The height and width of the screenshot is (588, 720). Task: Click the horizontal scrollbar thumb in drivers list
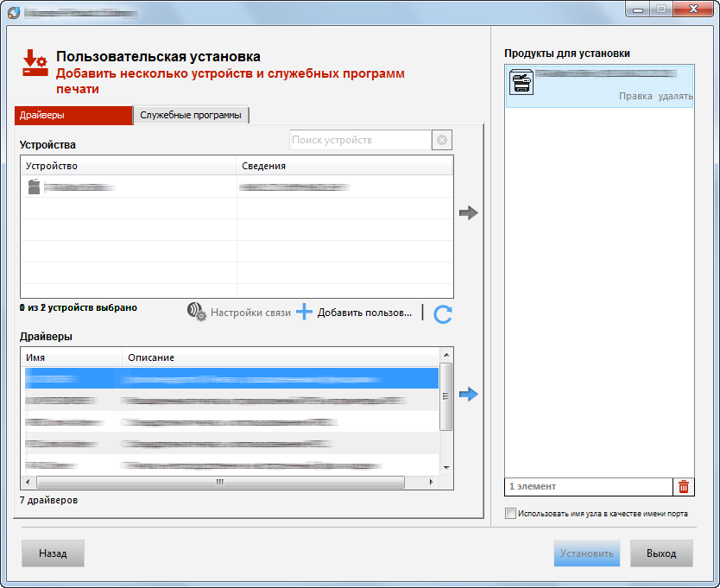[220, 482]
